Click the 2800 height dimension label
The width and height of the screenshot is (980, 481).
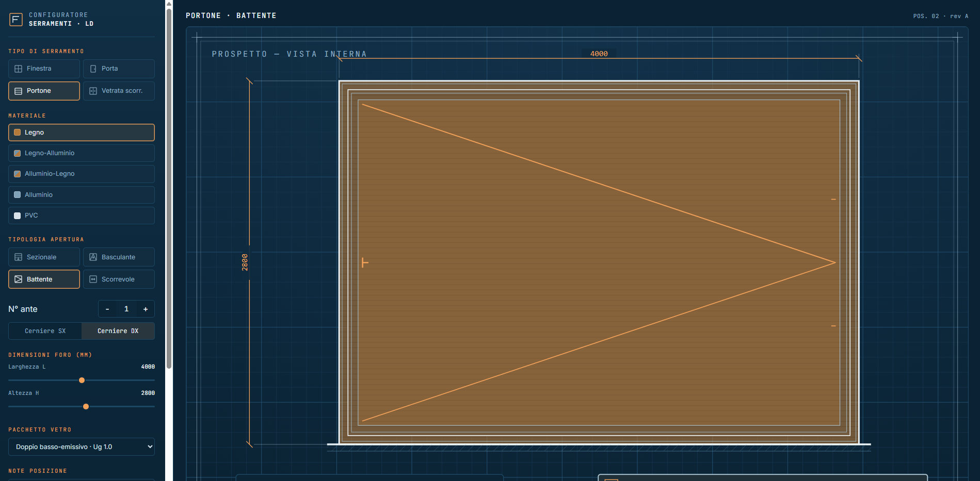coord(245,262)
